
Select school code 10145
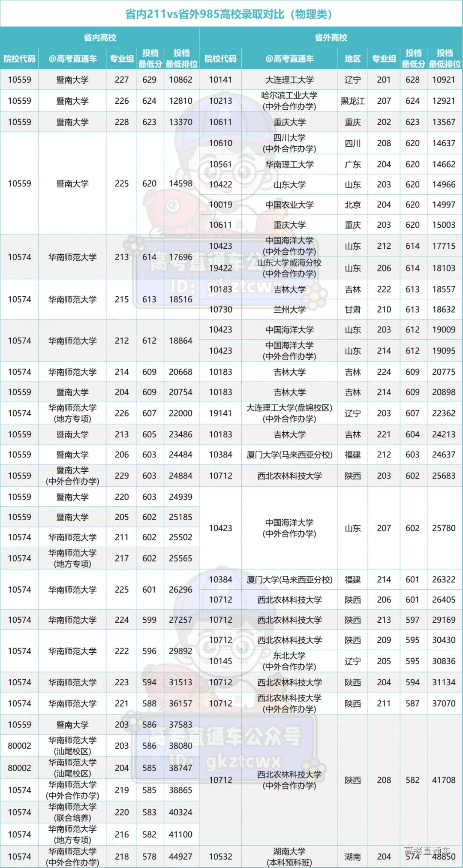click(x=220, y=661)
